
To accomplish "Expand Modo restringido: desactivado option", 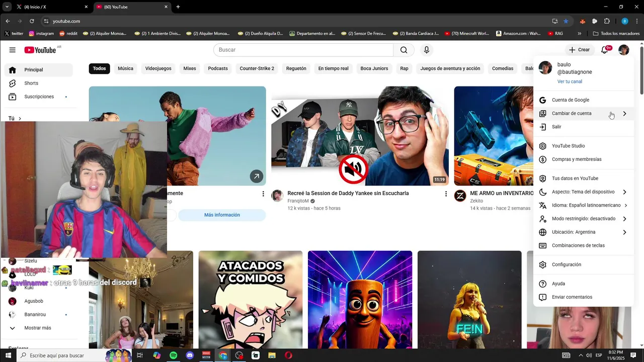I will 583,219.
